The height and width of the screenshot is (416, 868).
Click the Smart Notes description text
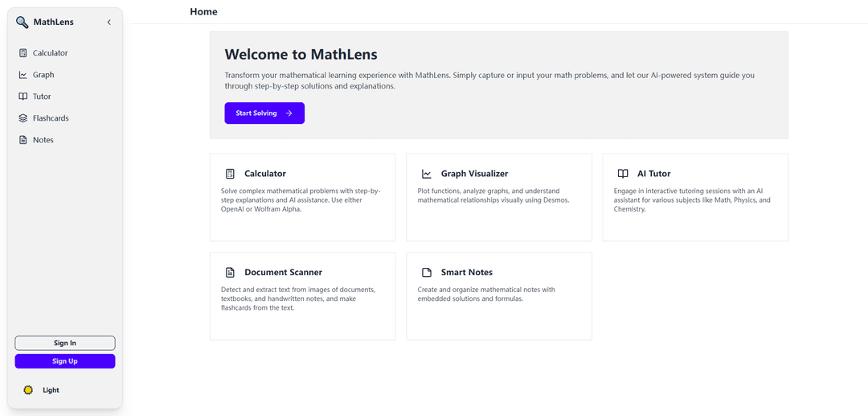point(486,294)
